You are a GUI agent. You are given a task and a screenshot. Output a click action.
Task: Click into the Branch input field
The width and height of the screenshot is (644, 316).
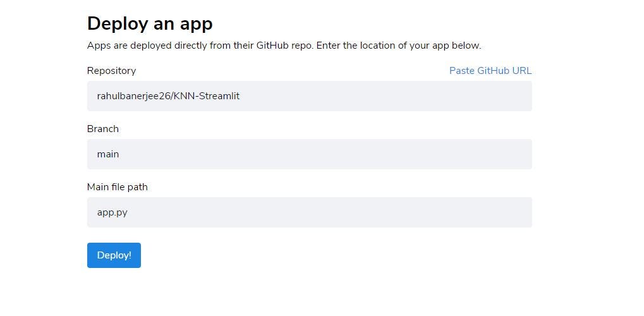(309, 154)
